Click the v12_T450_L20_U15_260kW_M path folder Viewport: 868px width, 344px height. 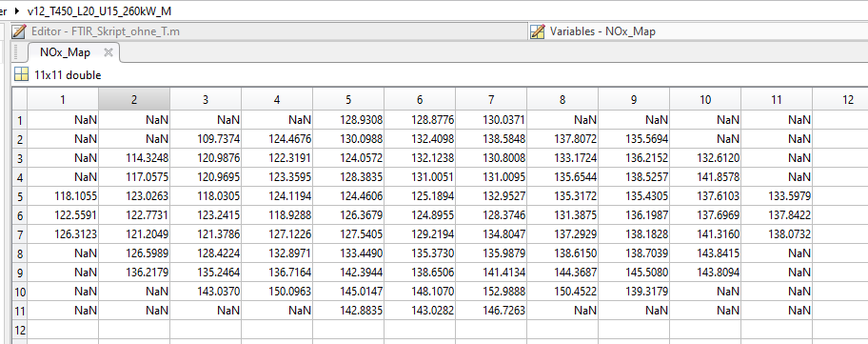(99, 10)
